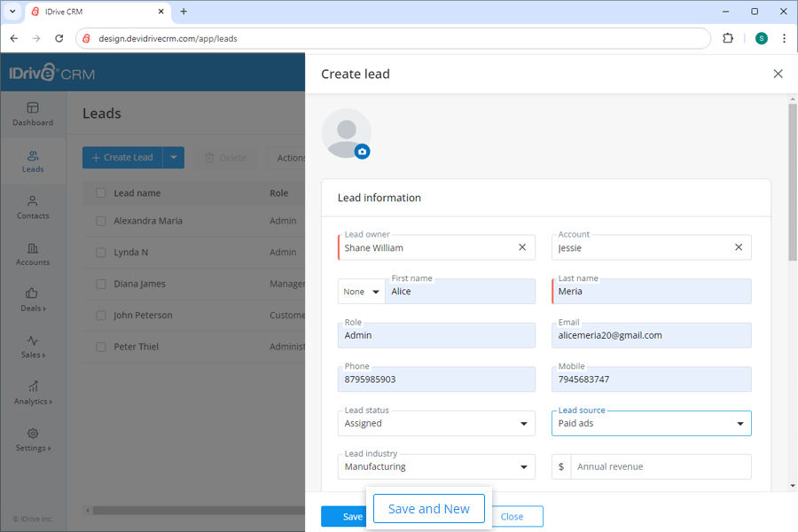Check the row checkbox for John Peterson
This screenshot has height=532, width=798.
100,315
